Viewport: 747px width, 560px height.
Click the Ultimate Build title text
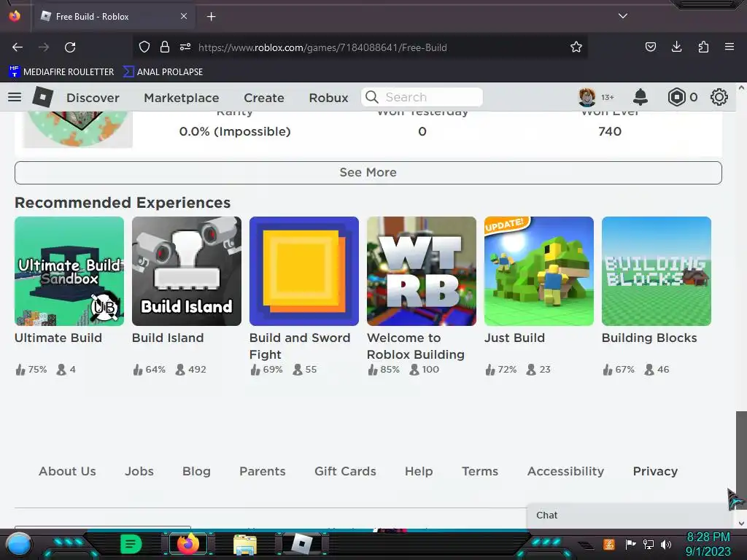pyautogui.click(x=58, y=338)
